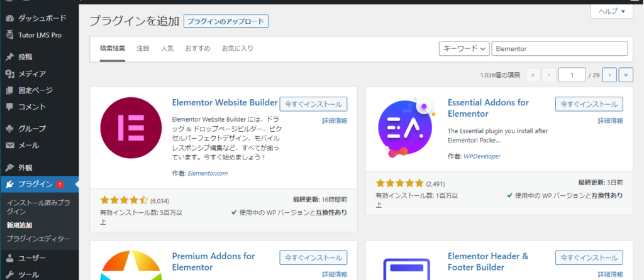The image size is (644, 280).
Task: Open プラグインエディター submenu item
Action: click(x=38, y=239)
